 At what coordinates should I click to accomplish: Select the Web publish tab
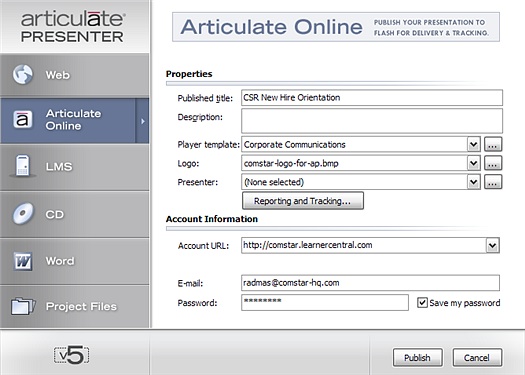tap(75, 75)
